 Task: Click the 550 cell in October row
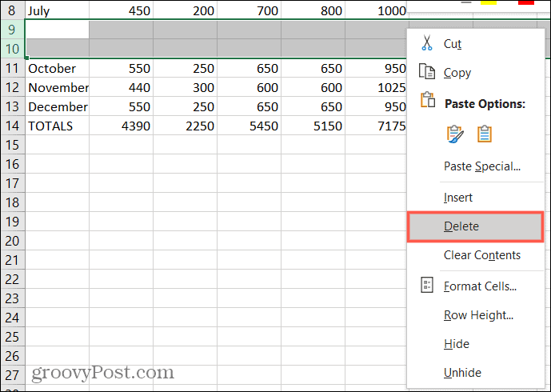point(122,68)
